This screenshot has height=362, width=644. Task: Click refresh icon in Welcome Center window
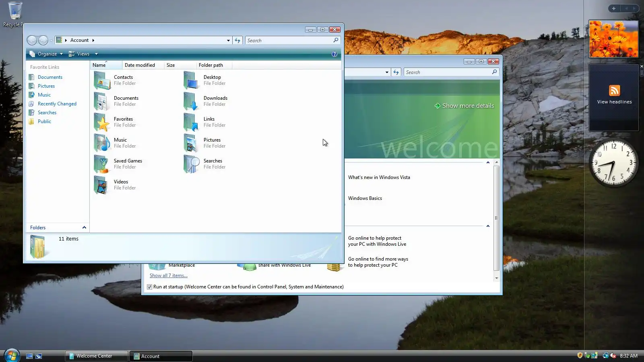point(396,72)
